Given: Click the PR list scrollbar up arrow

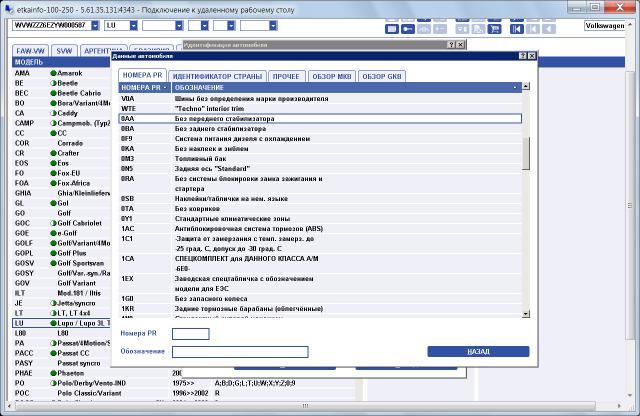Looking at the screenshot, I should [x=526, y=86].
